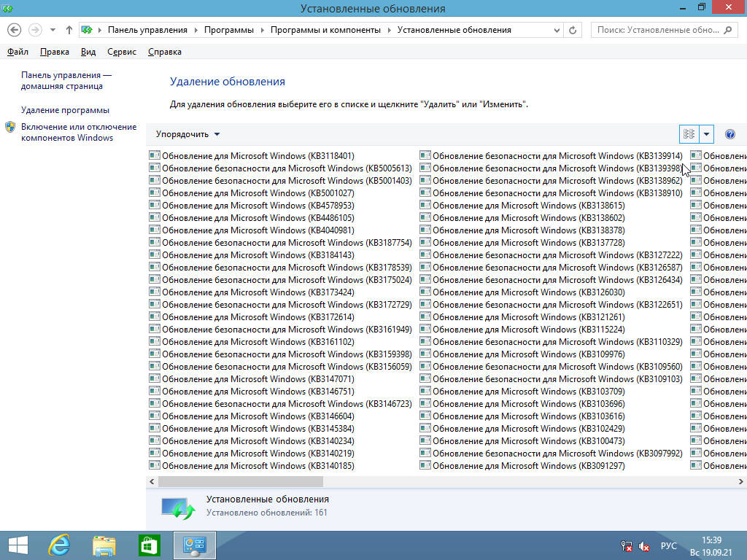Select security update KB3097992

pyautogui.click(x=551, y=454)
